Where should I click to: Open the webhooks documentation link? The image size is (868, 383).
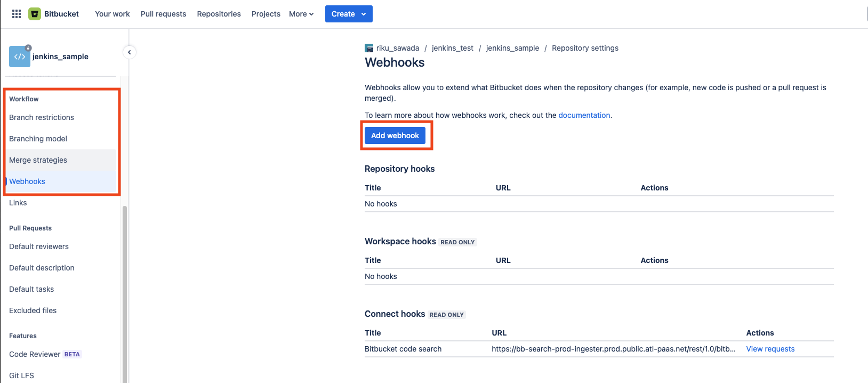[584, 115]
